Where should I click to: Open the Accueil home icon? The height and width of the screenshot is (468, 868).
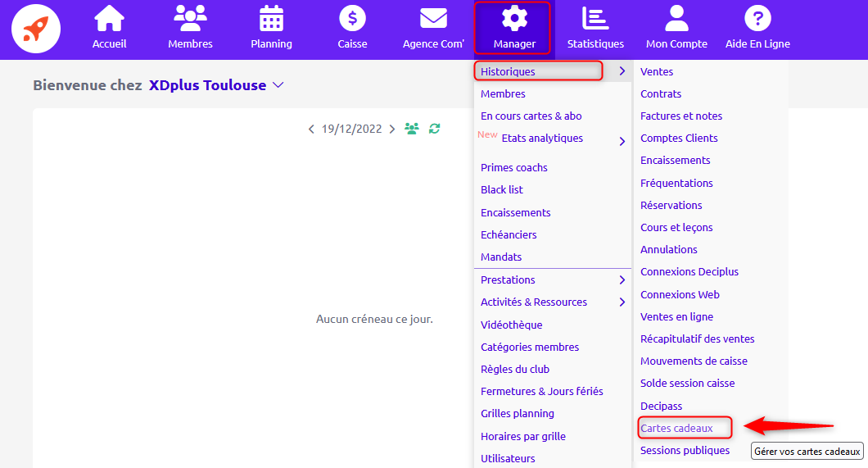(109, 18)
